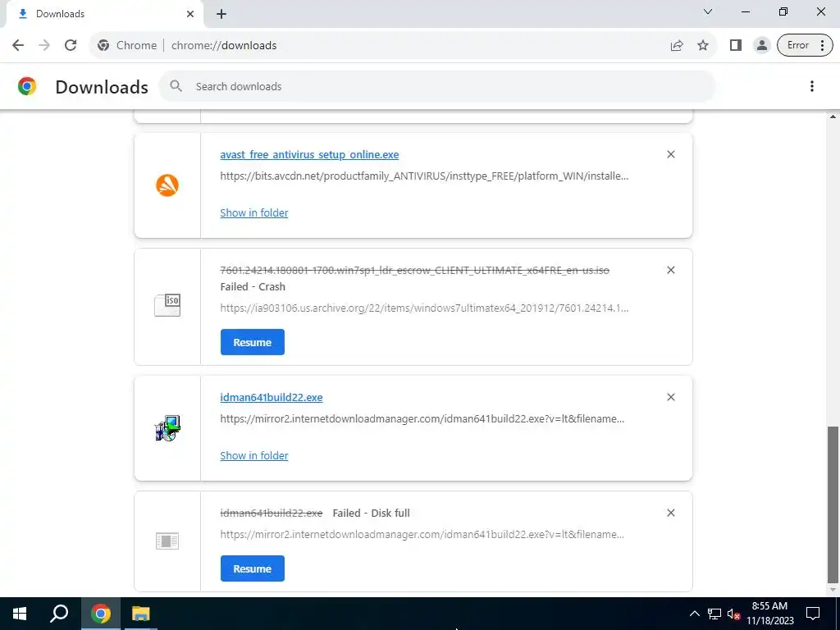Go back using the browser back arrow
Screen dimensions: 840x630
[18, 46]
